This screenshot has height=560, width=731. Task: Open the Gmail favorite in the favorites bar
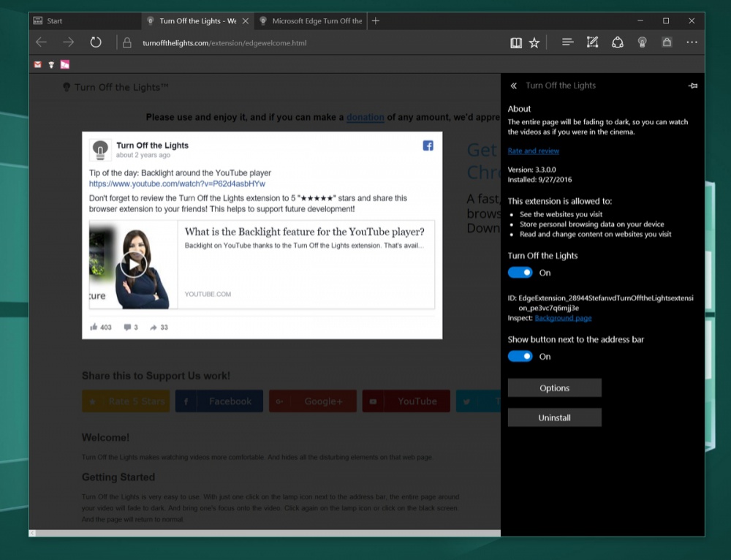coord(38,64)
